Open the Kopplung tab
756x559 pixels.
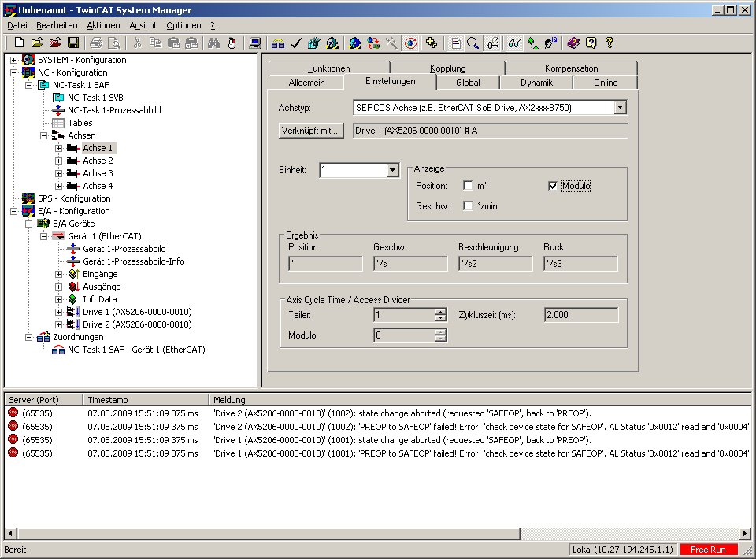point(447,68)
